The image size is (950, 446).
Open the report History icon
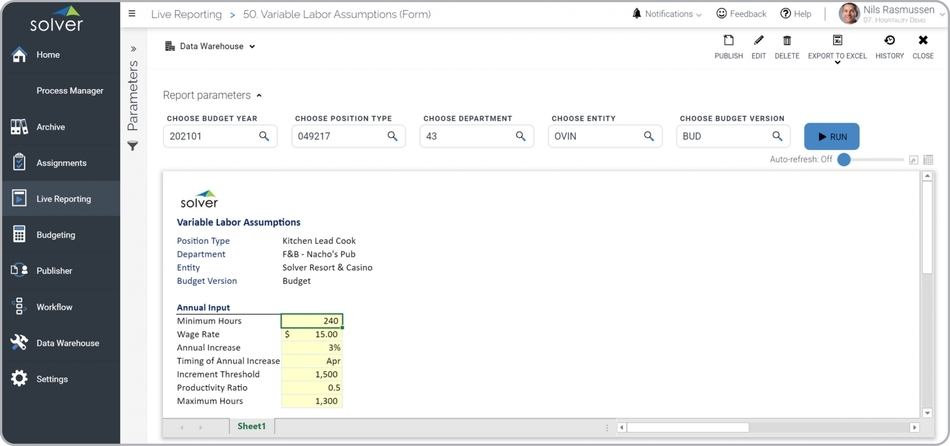pyautogui.click(x=889, y=41)
